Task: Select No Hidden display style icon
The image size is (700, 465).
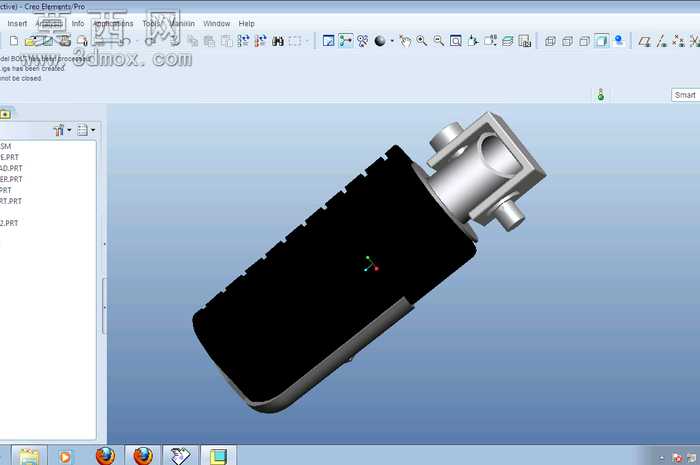Action: click(x=584, y=42)
